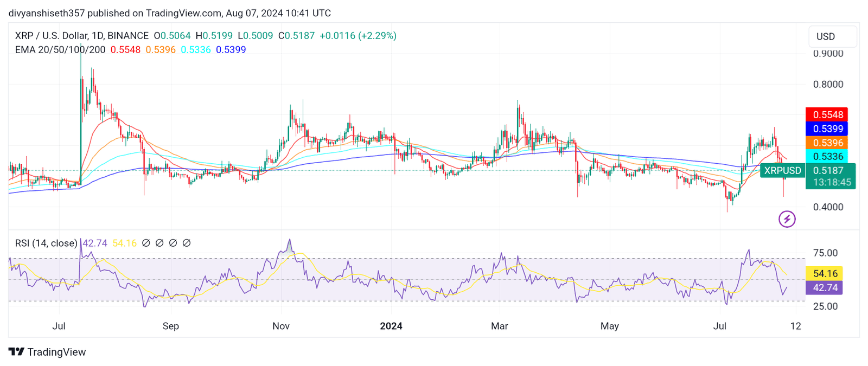
Task: Click the purple lightning bolt icon
Action: [787, 219]
